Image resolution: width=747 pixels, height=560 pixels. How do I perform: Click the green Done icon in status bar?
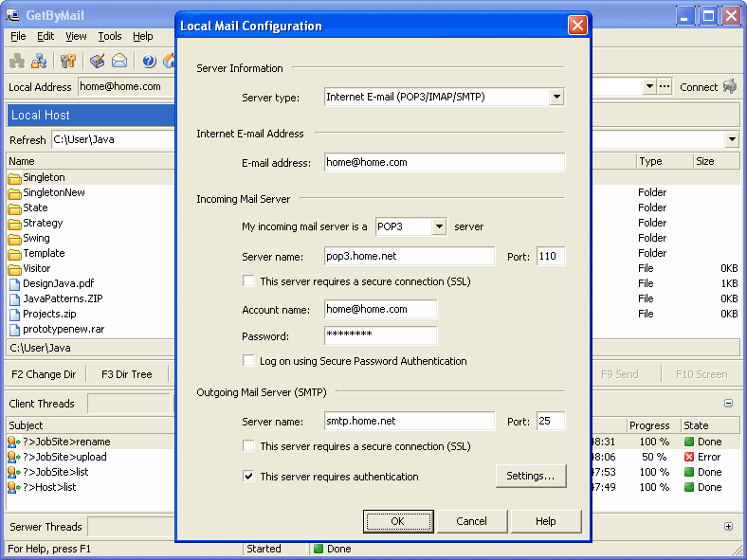click(319, 549)
